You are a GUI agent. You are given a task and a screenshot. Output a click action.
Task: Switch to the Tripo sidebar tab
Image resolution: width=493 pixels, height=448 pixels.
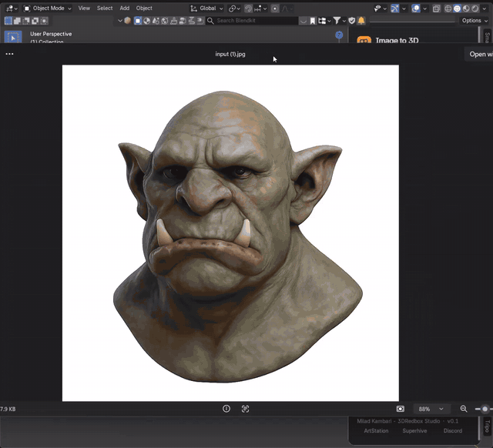point(488,426)
